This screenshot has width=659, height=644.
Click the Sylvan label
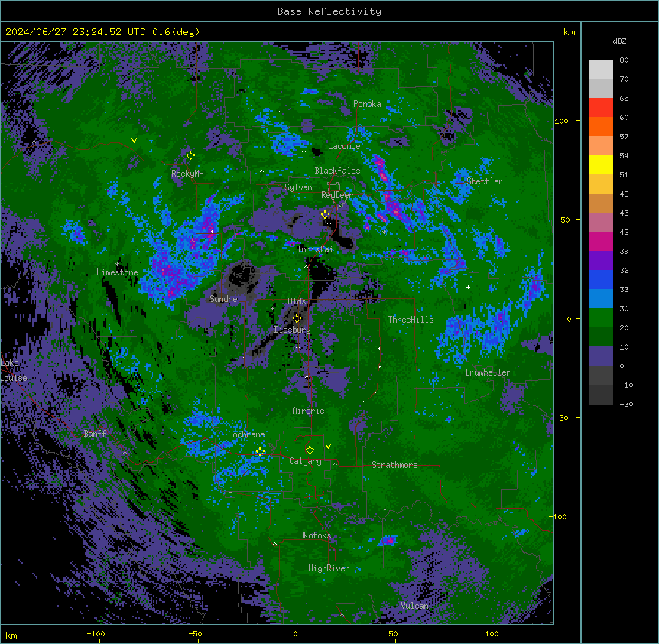pyautogui.click(x=298, y=187)
